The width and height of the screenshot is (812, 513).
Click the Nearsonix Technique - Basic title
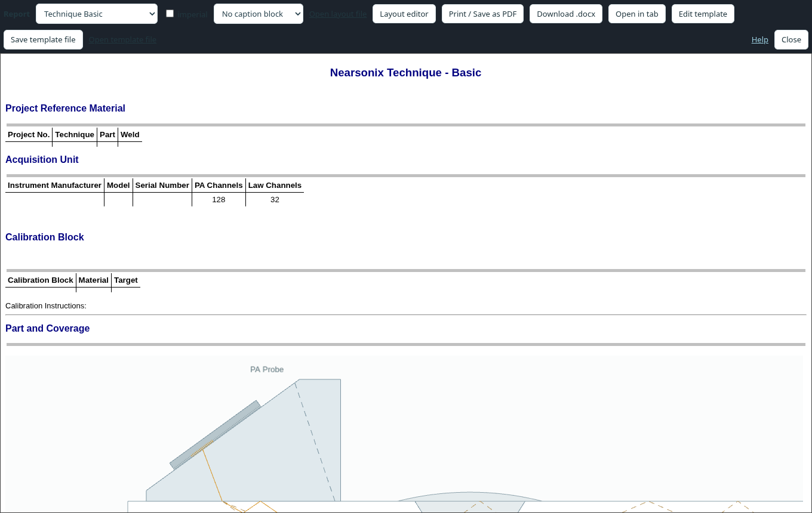[405, 73]
